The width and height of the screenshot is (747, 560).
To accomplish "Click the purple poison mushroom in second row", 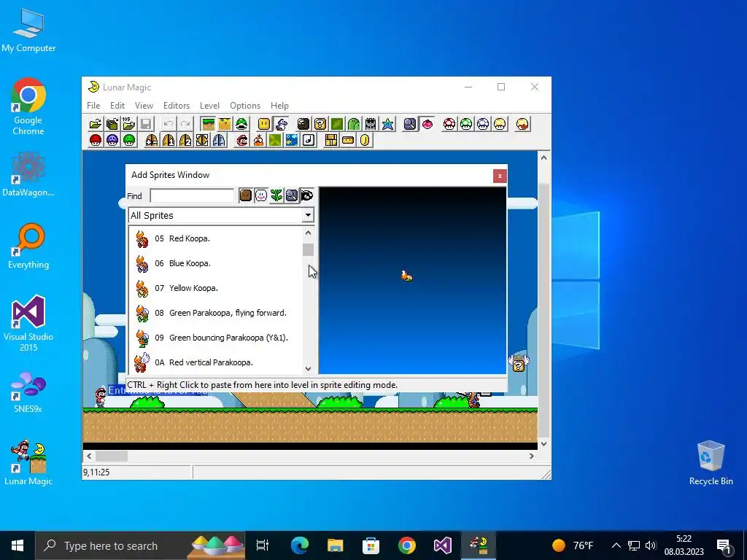I will (112, 141).
